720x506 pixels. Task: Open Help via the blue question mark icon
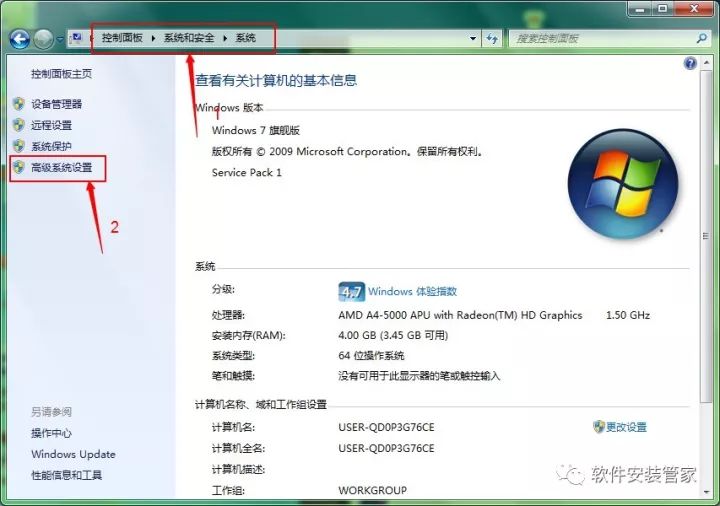pos(690,63)
